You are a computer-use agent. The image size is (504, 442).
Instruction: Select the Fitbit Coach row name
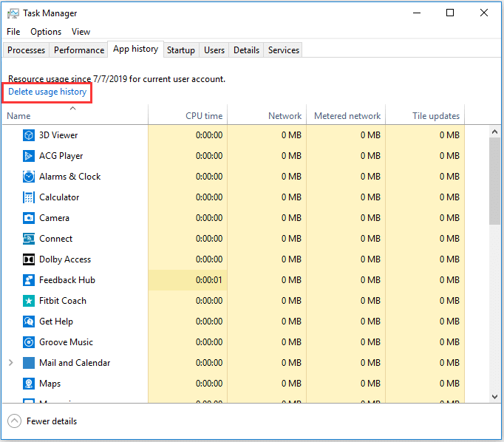[63, 301]
